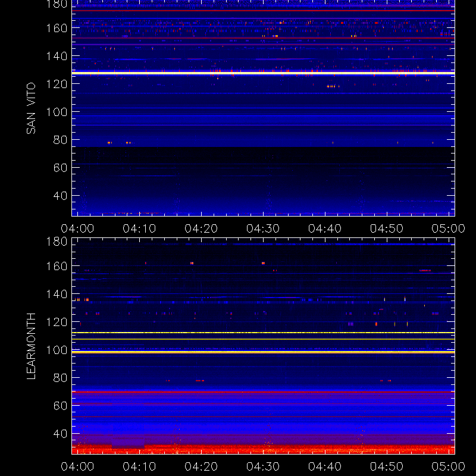Click the 04:30 time label under Learmonth plot
Viewport: 476px width, 476px height.
coord(263,466)
